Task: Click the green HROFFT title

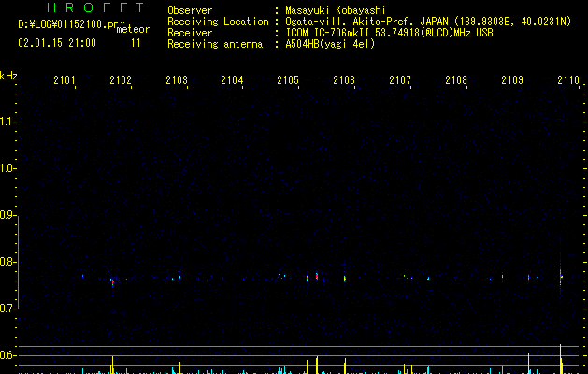Action: tap(96, 7)
